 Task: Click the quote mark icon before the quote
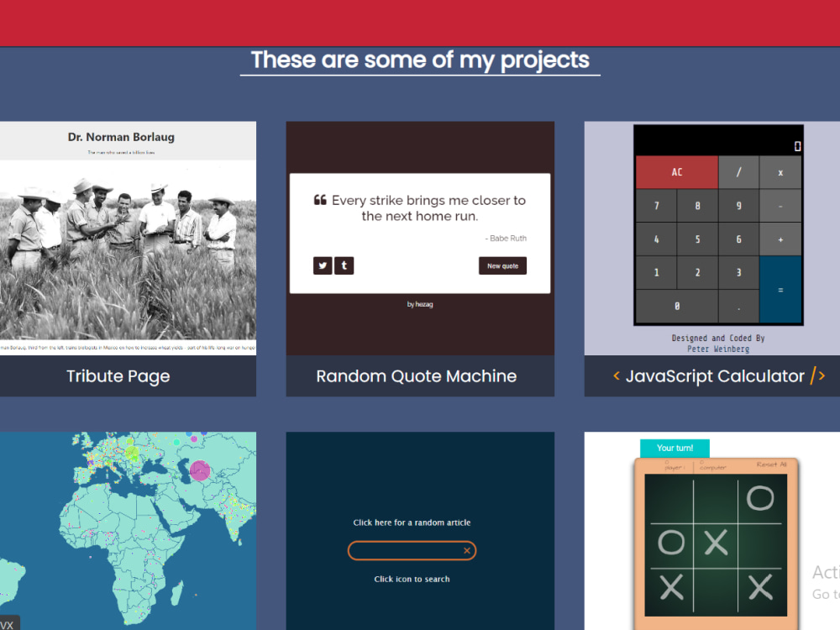320,201
